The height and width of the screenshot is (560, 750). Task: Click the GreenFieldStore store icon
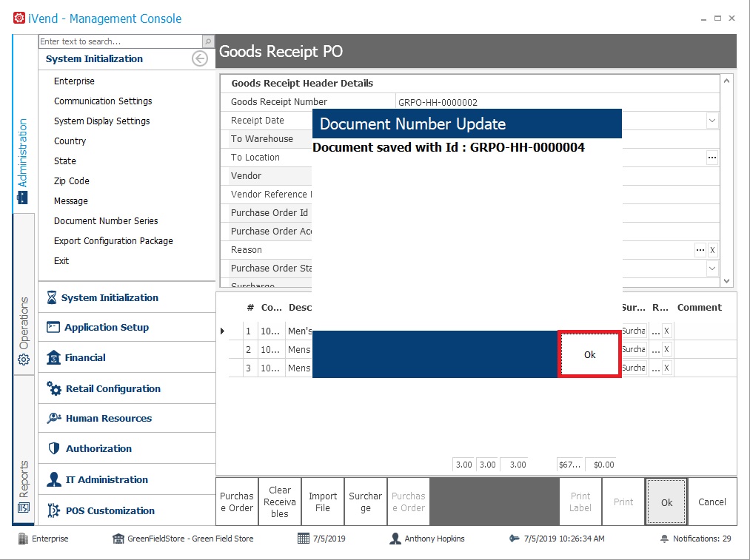(x=118, y=539)
